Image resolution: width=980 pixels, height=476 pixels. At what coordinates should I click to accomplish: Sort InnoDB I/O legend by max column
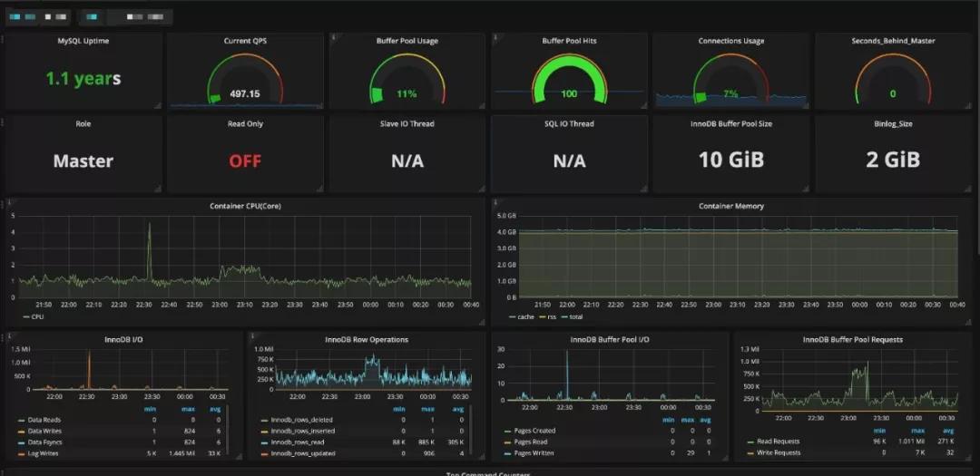[188, 410]
